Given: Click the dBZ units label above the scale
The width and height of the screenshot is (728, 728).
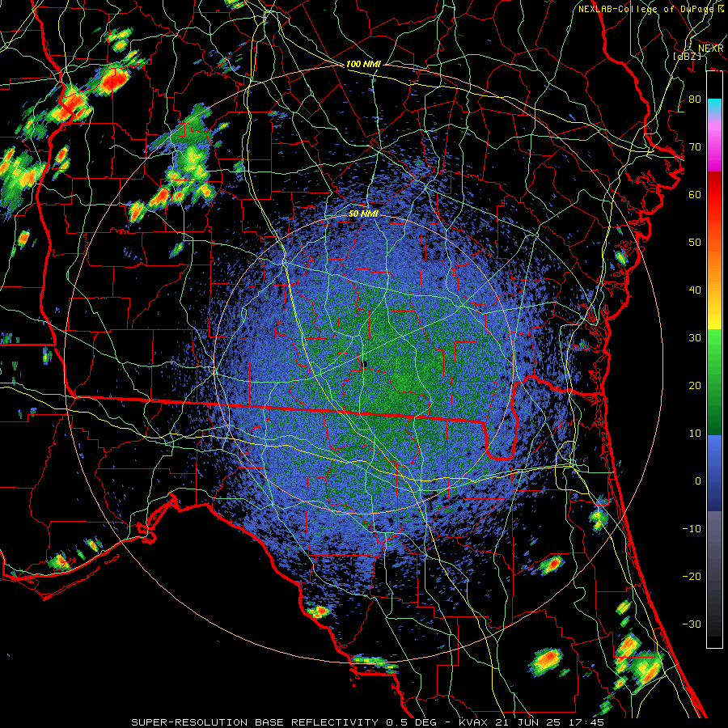Looking at the screenshot, I should [x=687, y=56].
